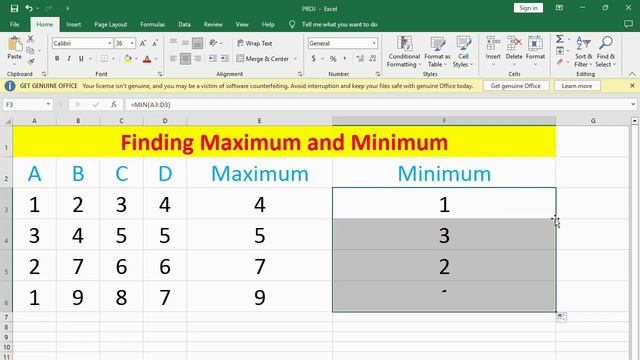Toggle Wrap Text
640x360 pixels.
tap(255, 43)
